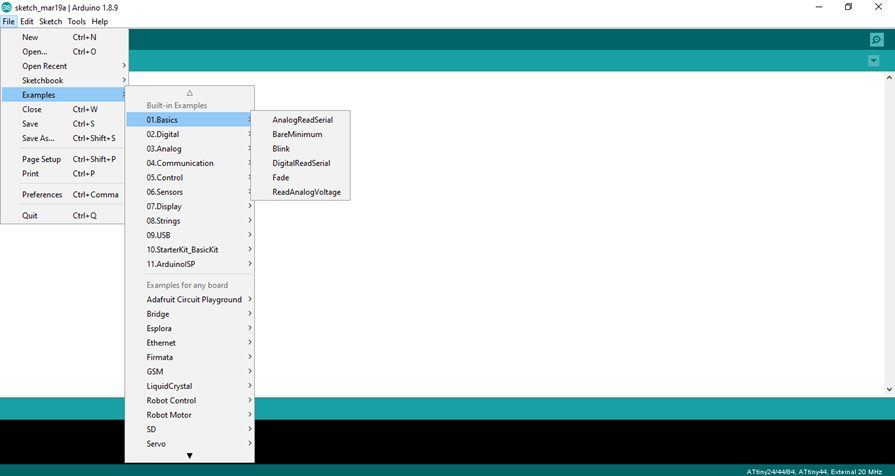
Task: Open the BareMinimum example
Action: click(x=301, y=134)
